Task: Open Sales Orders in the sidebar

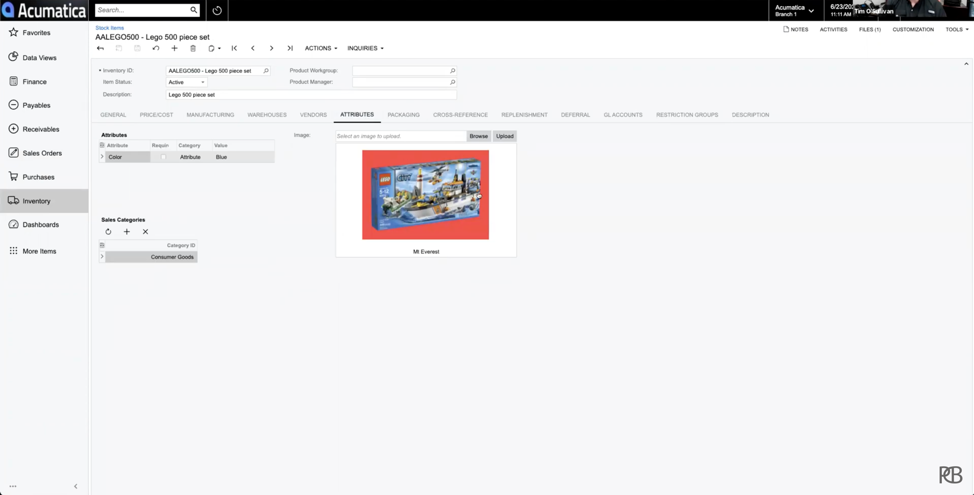Action: click(42, 153)
